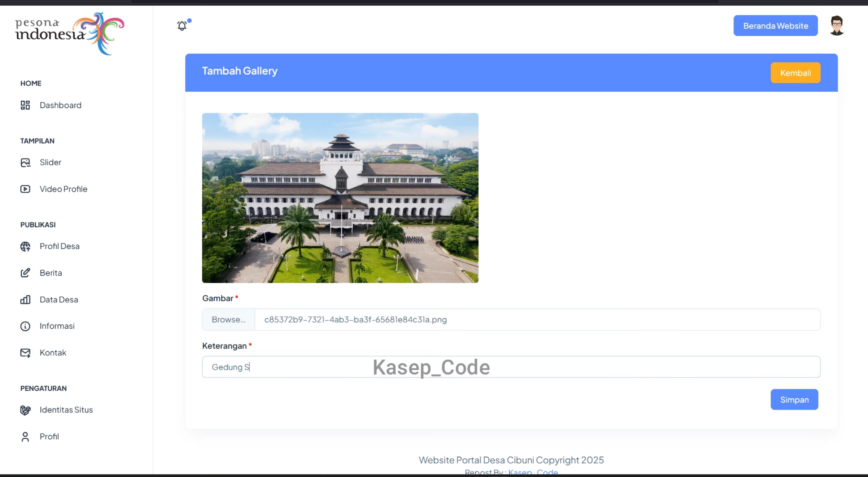Click the Simpan button
Viewport: 868px width, 477px height.
[x=794, y=400]
